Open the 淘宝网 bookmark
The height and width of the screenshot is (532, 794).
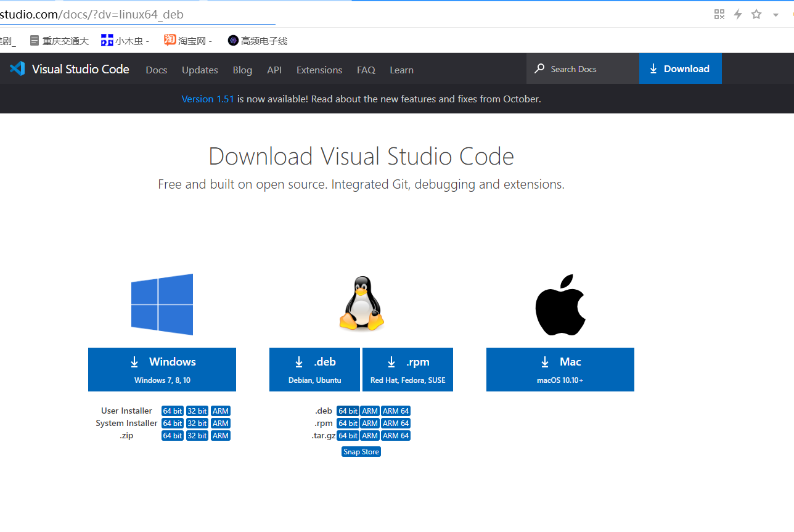pyautogui.click(x=188, y=41)
